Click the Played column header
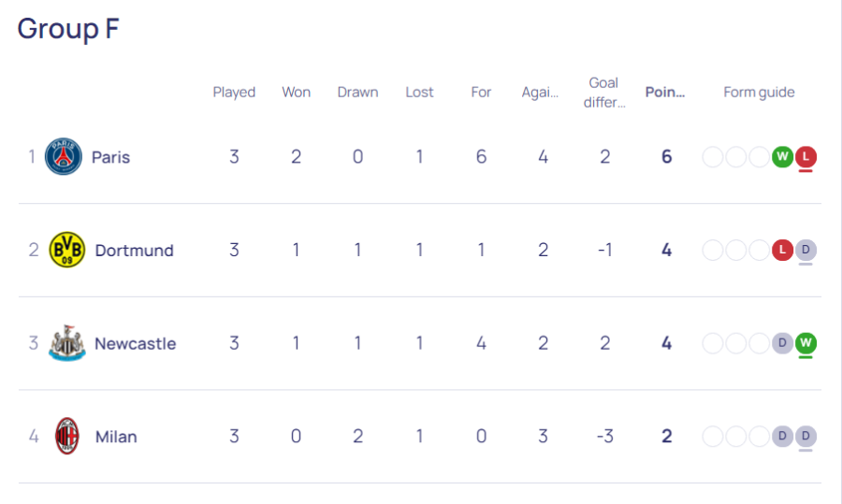This screenshot has width=842, height=504. (234, 93)
